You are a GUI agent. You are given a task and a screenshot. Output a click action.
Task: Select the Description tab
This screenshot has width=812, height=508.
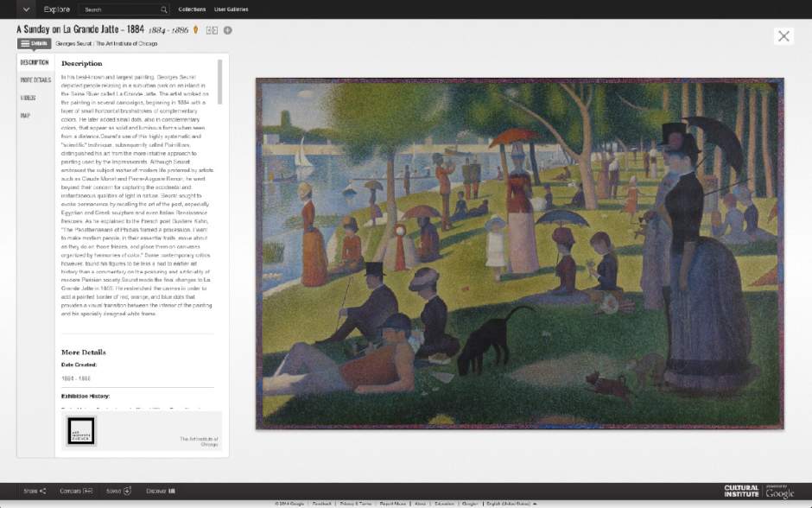[x=35, y=63]
